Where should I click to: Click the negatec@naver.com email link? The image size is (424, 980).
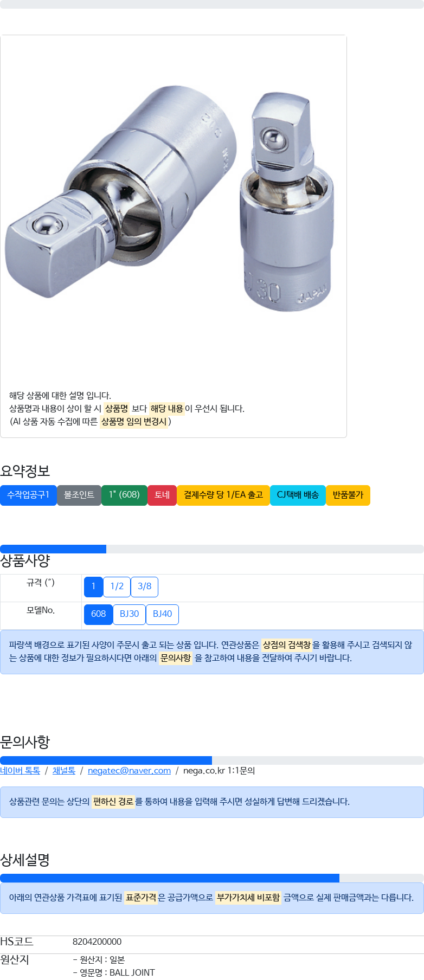(x=129, y=771)
